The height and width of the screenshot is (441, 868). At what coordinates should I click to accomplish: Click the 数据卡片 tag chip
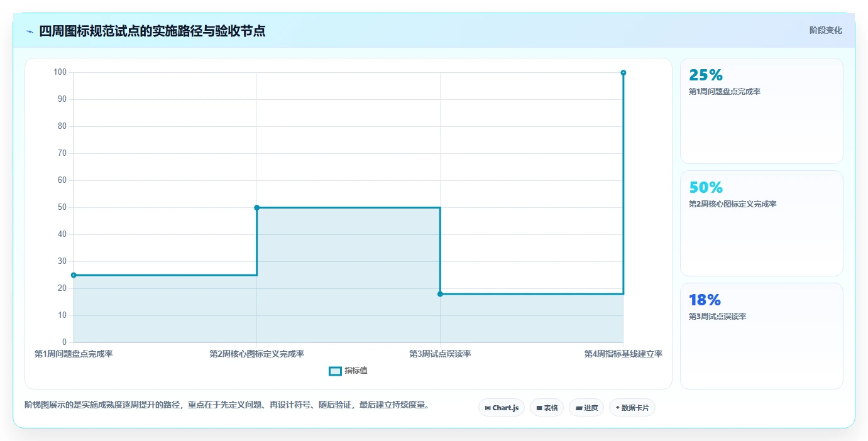[632, 408]
